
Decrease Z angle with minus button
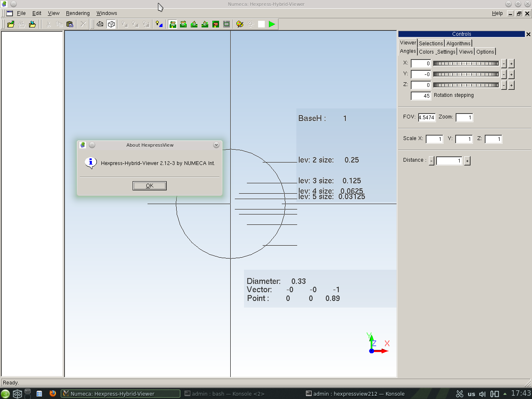[504, 85]
